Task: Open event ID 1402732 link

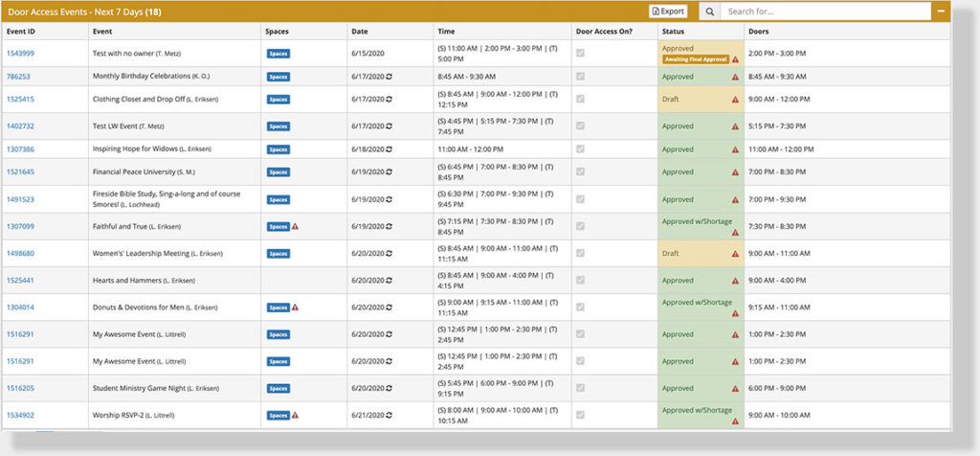Action: [20, 126]
